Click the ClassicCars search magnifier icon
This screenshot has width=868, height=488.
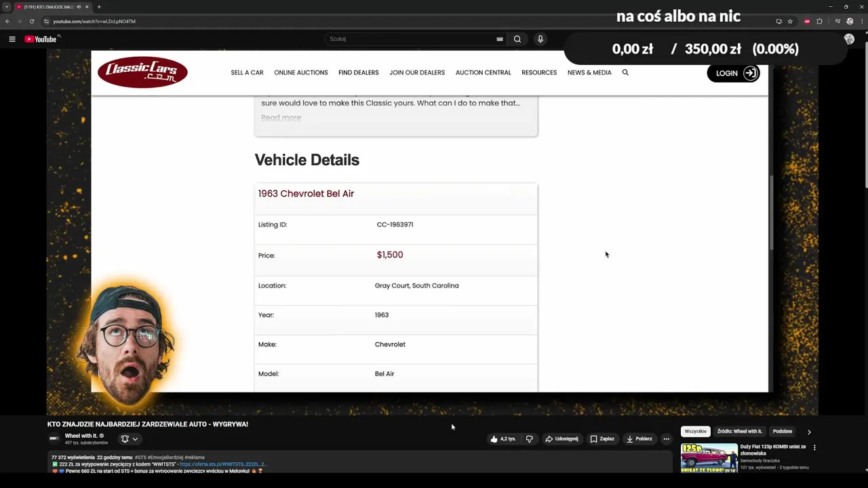[625, 73]
